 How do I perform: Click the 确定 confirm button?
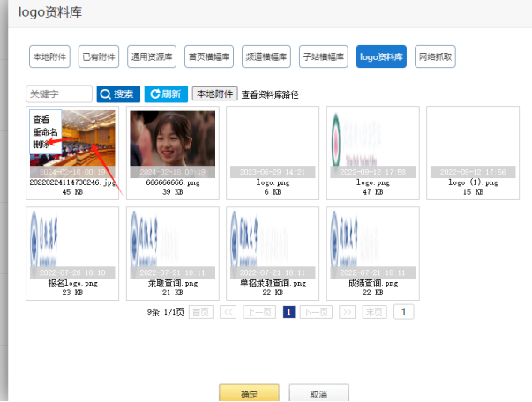[249, 394]
